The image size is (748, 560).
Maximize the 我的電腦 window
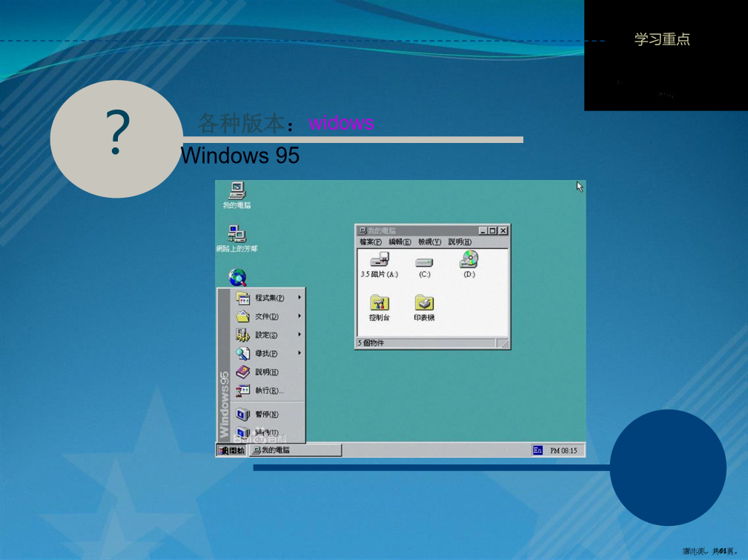coord(492,230)
